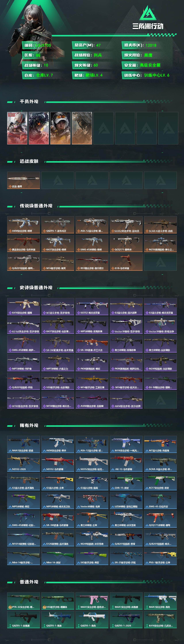Pick the CAR-15-来财 rare skin

pyautogui.click(x=126, y=481)
